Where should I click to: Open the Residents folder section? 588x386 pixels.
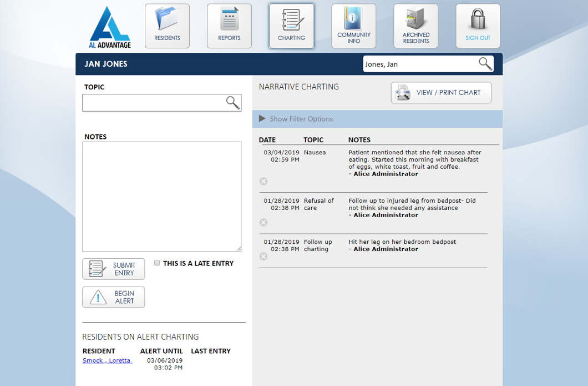pyautogui.click(x=167, y=26)
